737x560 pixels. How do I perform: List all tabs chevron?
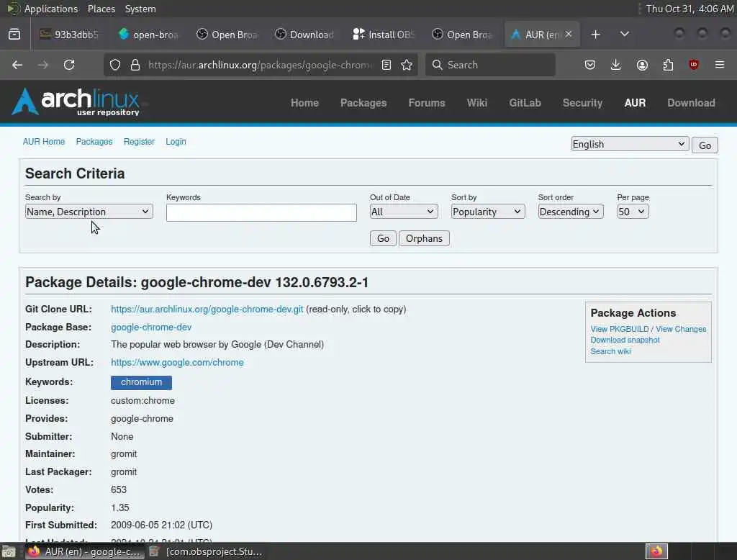[x=625, y=35]
